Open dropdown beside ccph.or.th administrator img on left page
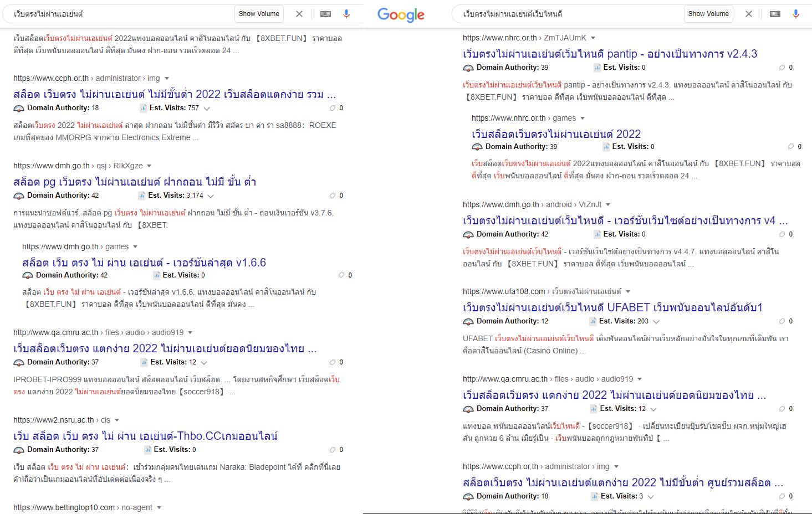The image size is (812, 514). [x=167, y=79]
